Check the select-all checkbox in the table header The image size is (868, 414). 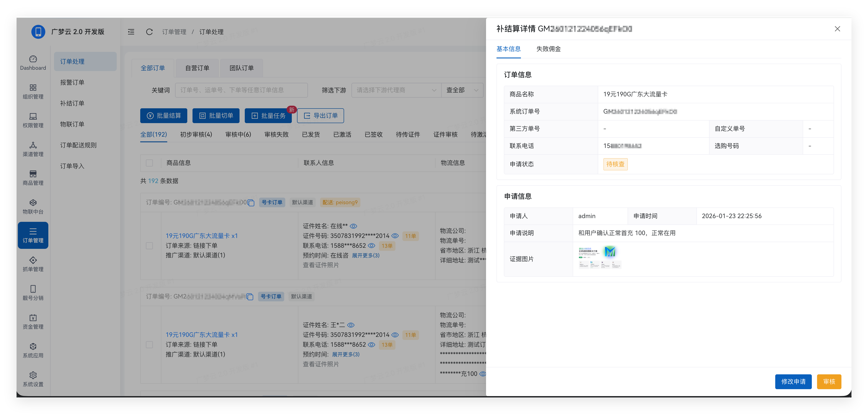(149, 163)
